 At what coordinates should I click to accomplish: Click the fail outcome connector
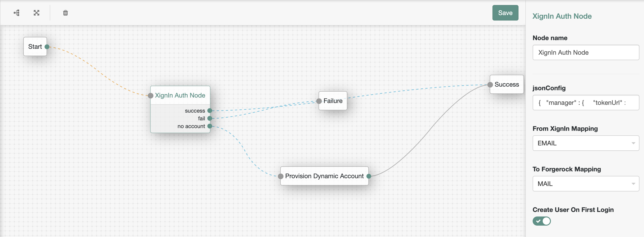click(x=210, y=118)
